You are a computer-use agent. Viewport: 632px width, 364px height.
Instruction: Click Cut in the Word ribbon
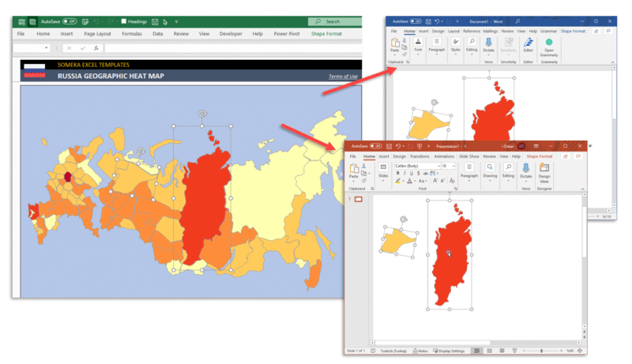(404, 41)
